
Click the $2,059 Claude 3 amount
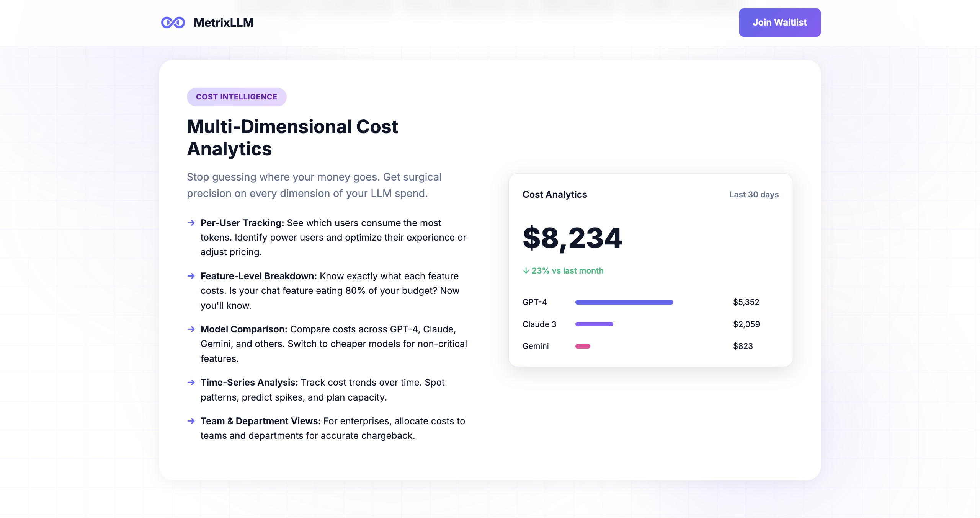tap(746, 324)
